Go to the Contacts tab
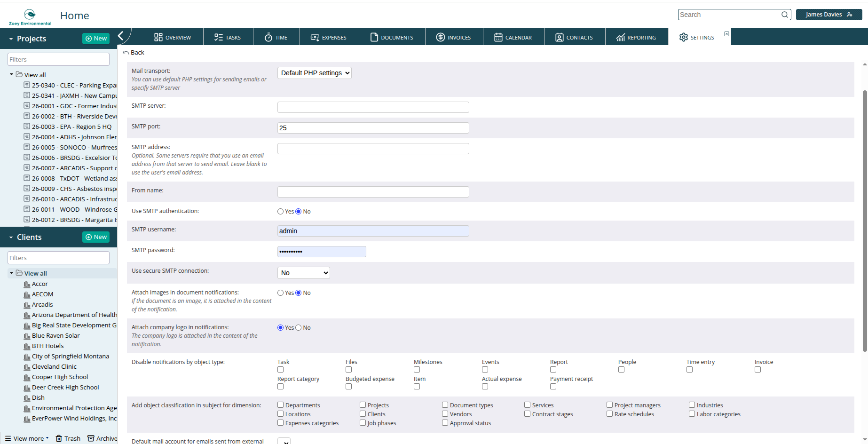The width and height of the screenshot is (868, 444). click(x=574, y=37)
